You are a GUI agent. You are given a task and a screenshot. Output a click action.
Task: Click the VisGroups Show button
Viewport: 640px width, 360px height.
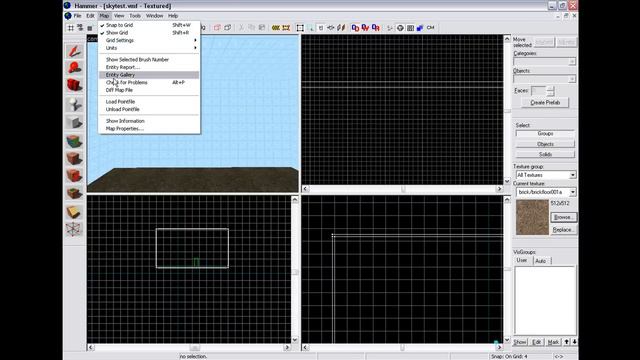[x=520, y=342]
